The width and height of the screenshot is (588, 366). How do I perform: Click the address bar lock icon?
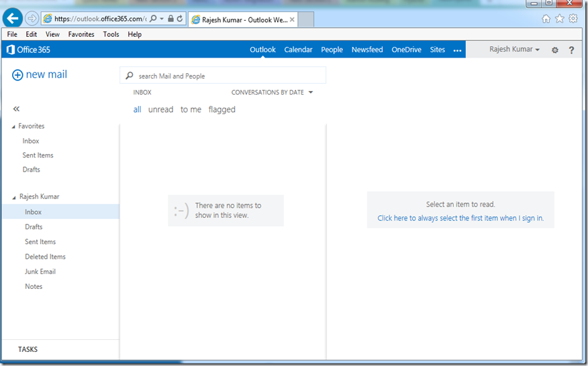coord(170,18)
